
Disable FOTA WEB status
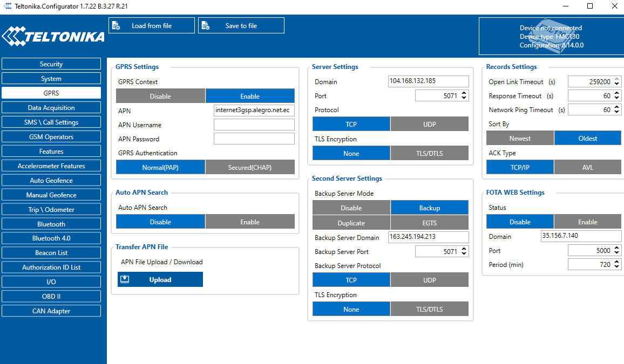coord(520,222)
